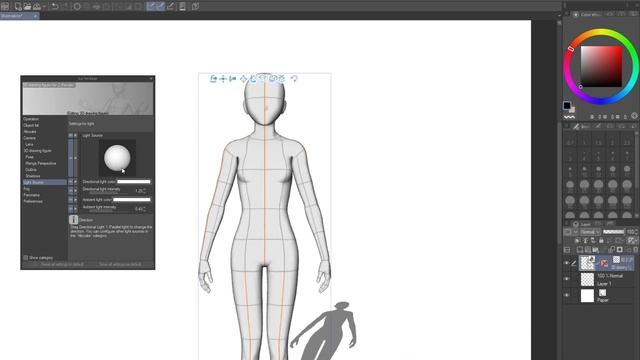
Task: Select the Layer 1 thumbnail
Action: 587,280
